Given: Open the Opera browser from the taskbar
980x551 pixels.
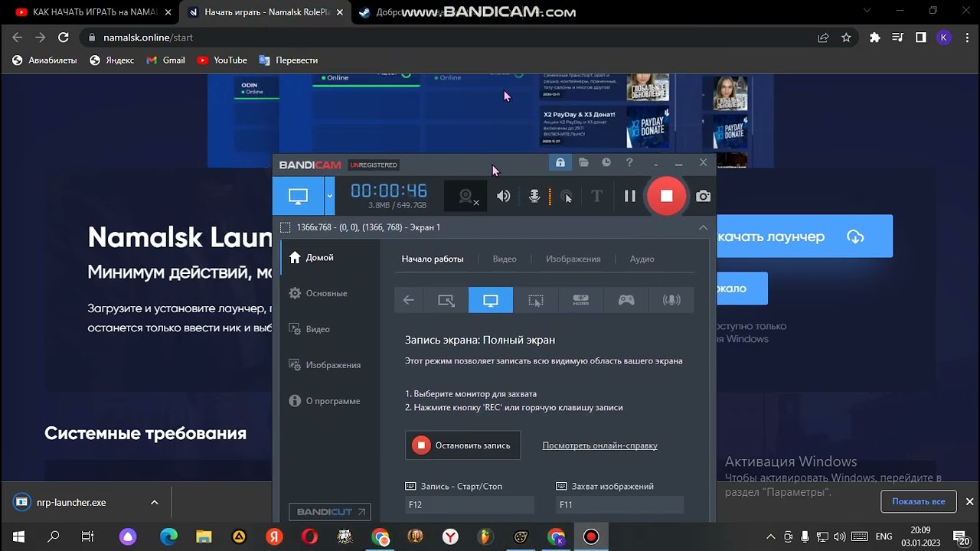Looking at the screenshot, I should (309, 536).
